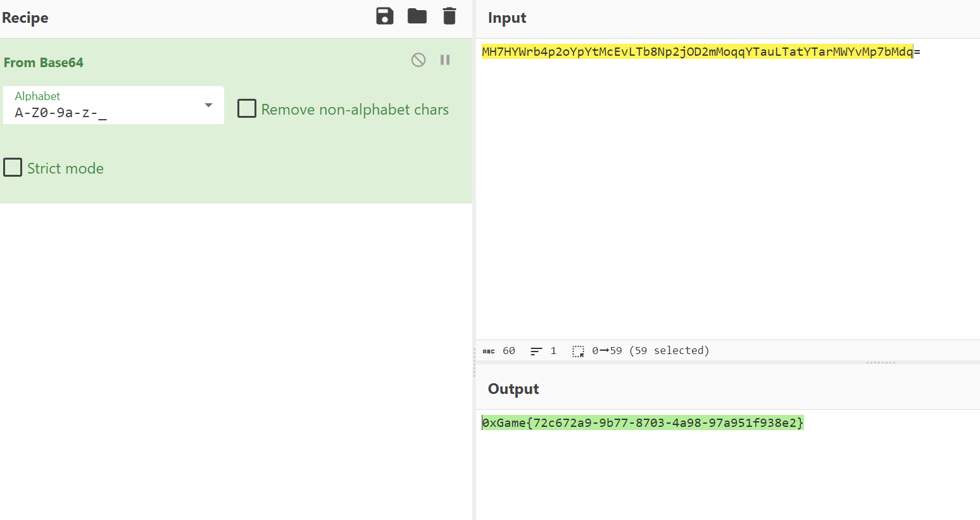The width and height of the screenshot is (980, 520).
Task: Disable the From Base64 operation
Action: pos(418,60)
